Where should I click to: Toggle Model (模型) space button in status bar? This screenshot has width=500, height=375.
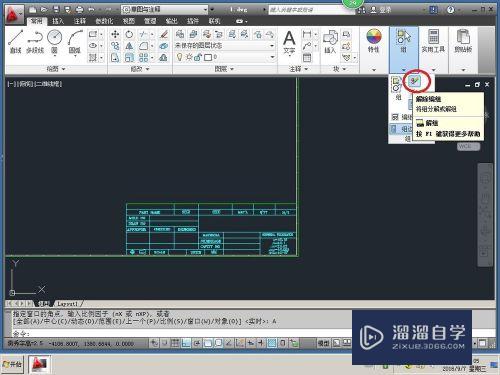(323, 343)
